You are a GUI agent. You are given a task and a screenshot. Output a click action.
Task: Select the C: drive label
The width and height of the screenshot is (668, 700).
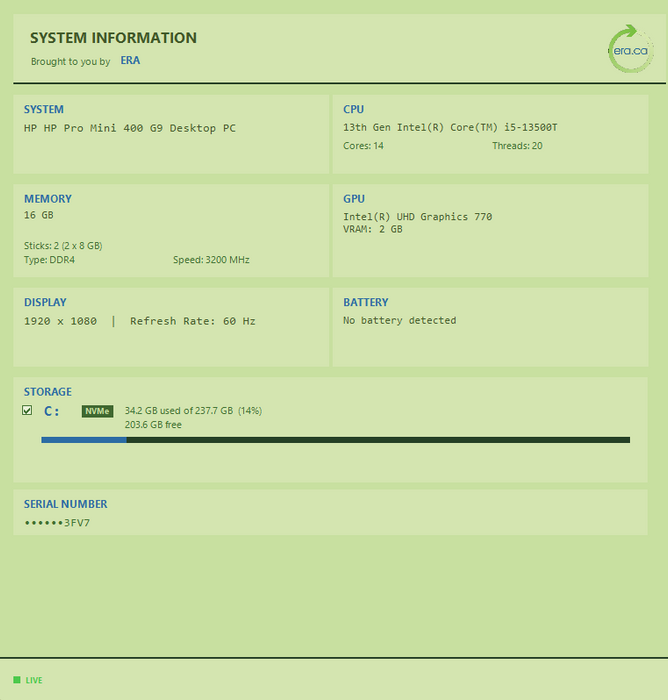52,411
